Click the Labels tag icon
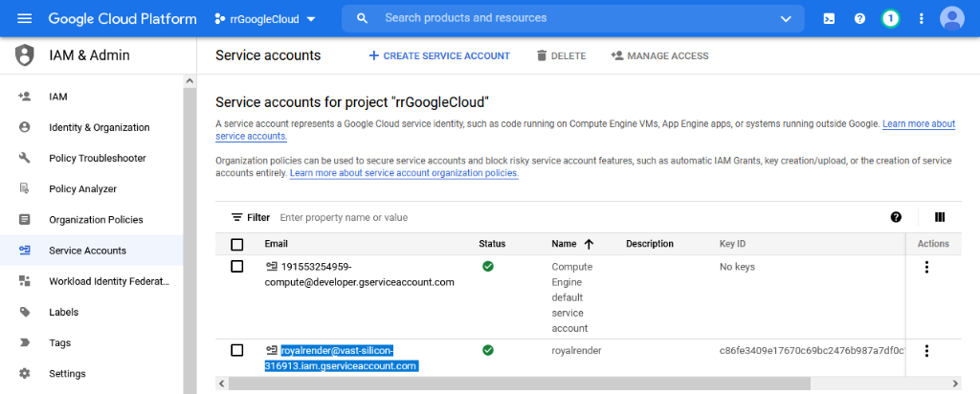This screenshot has height=394, width=980. pyautogui.click(x=24, y=312)
